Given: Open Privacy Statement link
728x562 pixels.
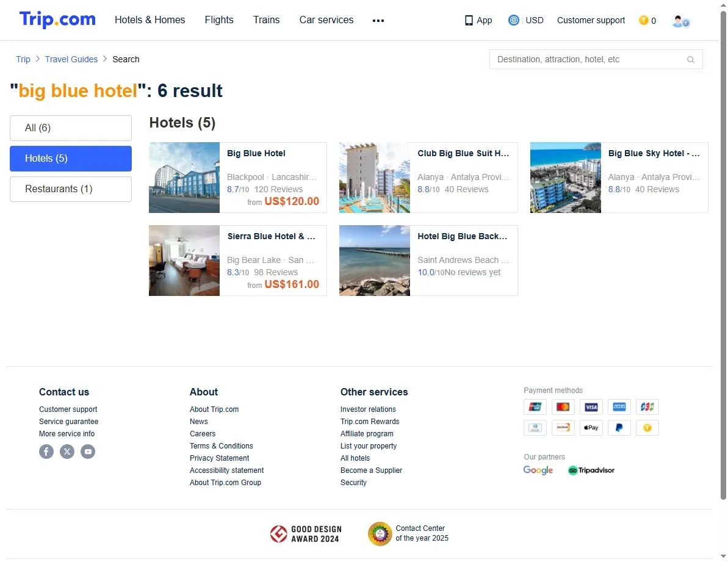Looking at the screenshot, I should point(219,458).
